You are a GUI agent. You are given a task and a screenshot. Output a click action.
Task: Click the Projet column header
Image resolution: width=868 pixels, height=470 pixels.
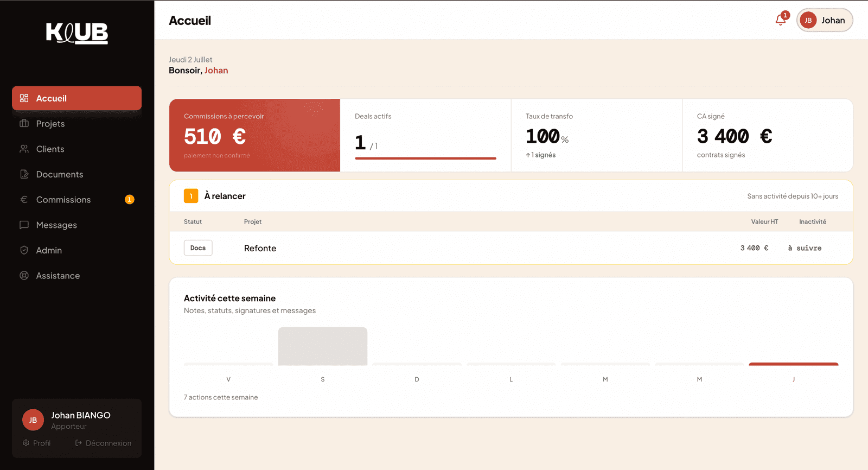[x=253, y=221]
